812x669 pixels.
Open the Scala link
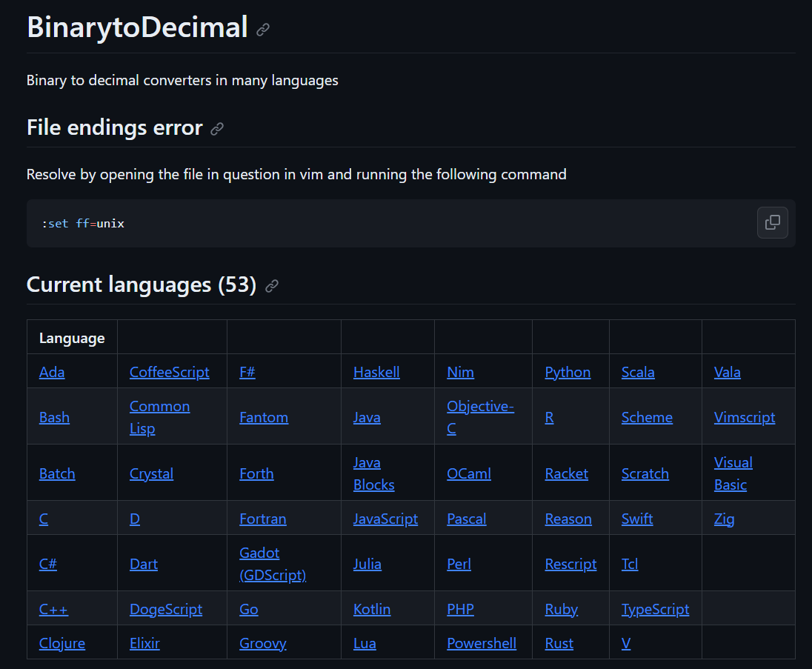pos(638,373)
